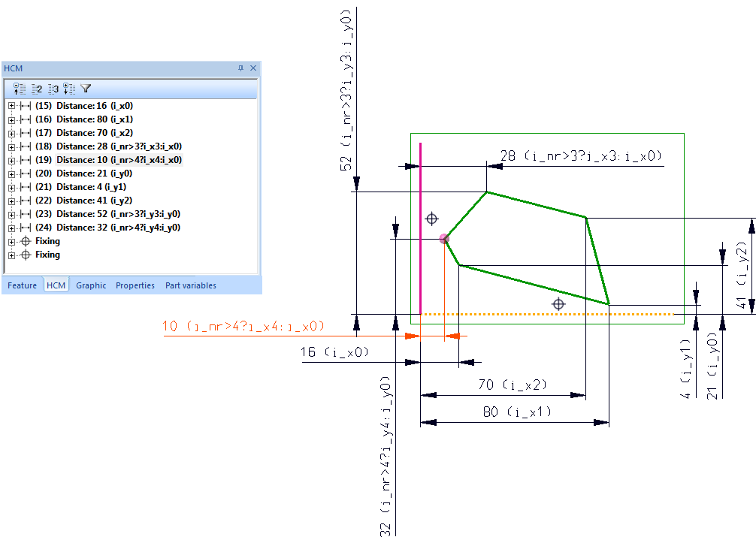This screenshot has width=756, height=543.
Task: Expand constraint (17) Distance: 70 (i_x2)
Action: (11, 133)
